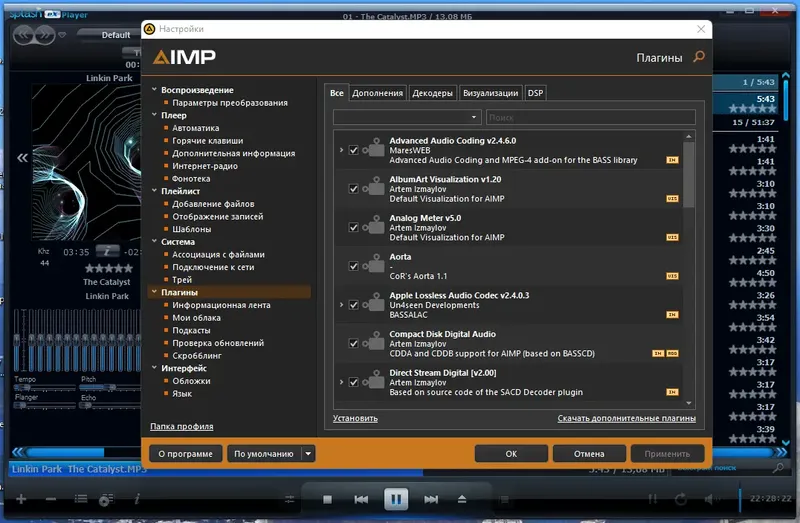800x523 pixels.
Task: Pause the current track
Action: [396, 499]
